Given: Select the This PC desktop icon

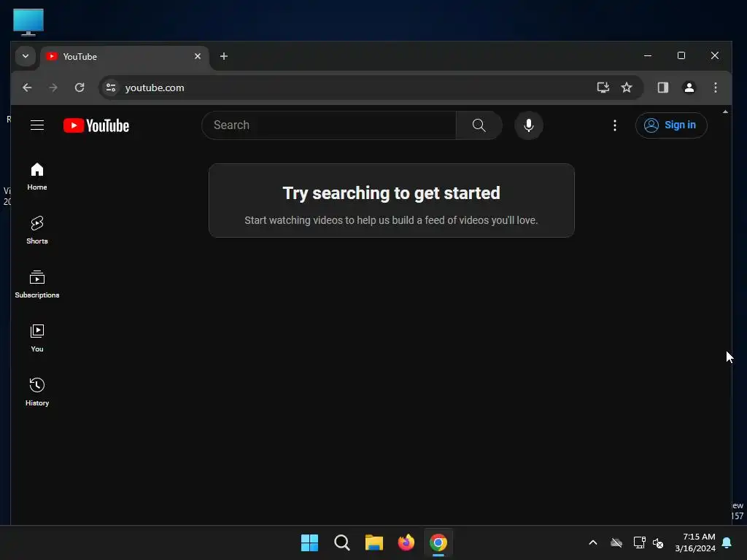Looking at the screenshot, I should (28, 22).
